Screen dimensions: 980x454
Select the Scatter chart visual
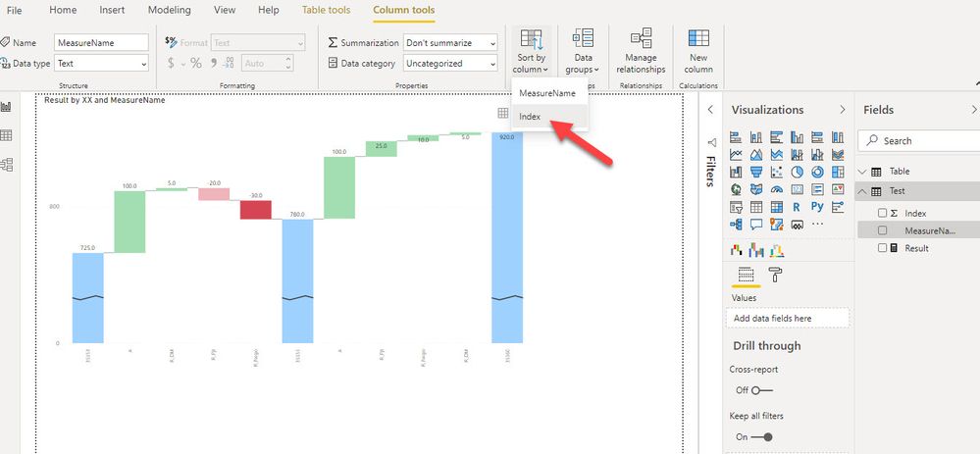777,172
